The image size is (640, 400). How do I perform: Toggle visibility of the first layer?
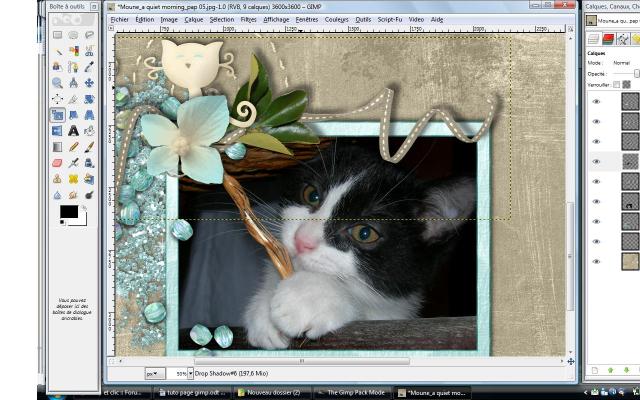pyautogui.click(x=596, y=102)
